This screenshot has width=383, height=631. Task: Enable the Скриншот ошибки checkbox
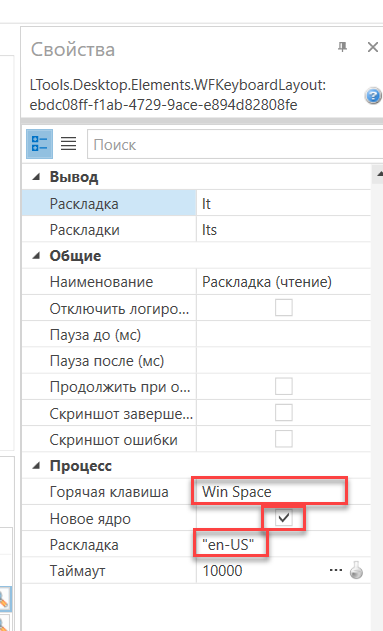(284, 439)
